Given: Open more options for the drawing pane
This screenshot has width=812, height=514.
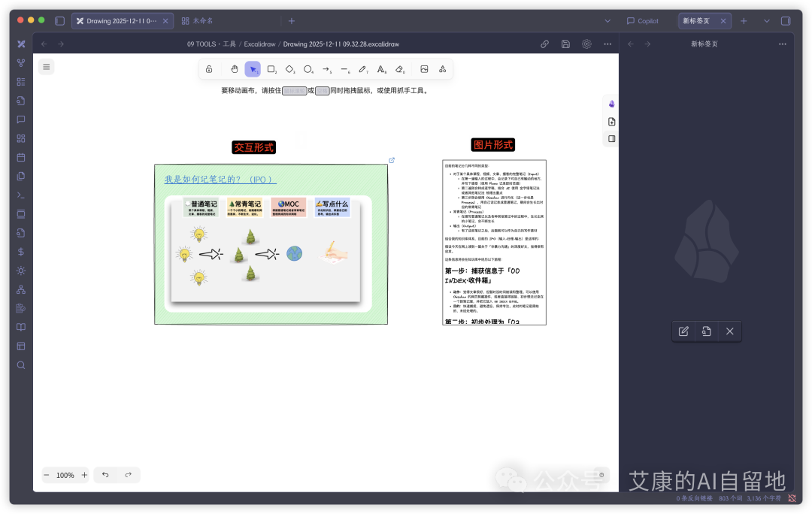Looking at the screenshot, I should tap(607, 44).
